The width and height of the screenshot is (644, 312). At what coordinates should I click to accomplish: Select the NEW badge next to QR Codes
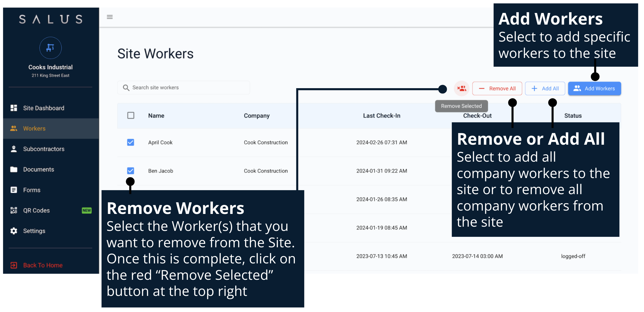tap(86, 210)
